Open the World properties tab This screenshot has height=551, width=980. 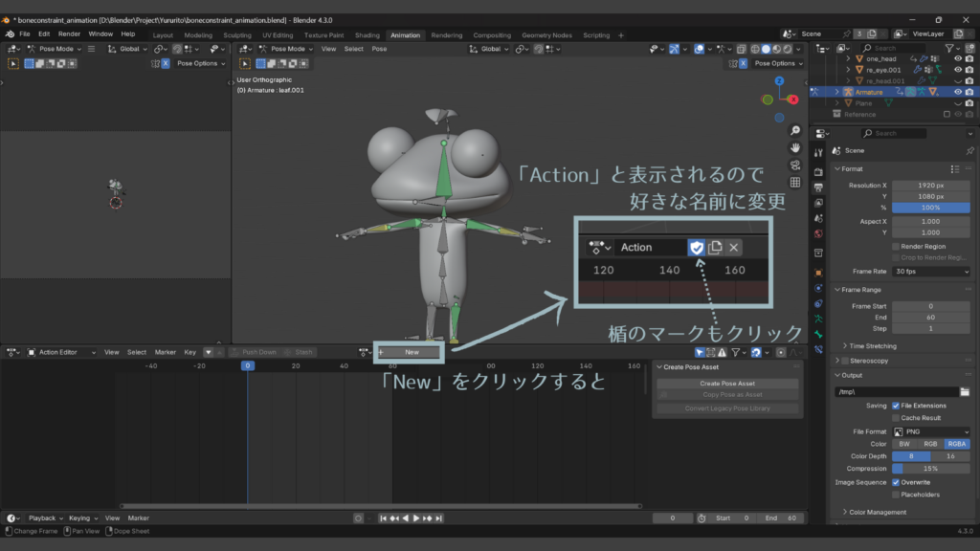pos(818,233)
